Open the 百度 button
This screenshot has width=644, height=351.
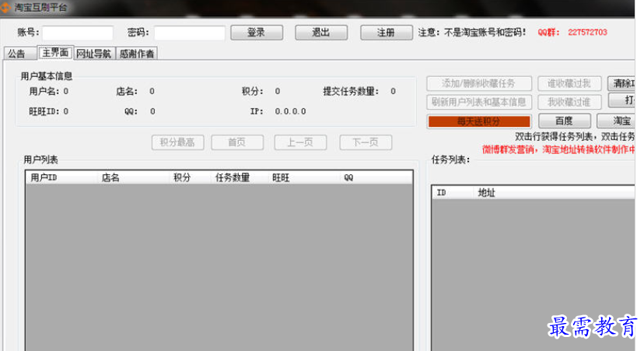tap(565, 121)
